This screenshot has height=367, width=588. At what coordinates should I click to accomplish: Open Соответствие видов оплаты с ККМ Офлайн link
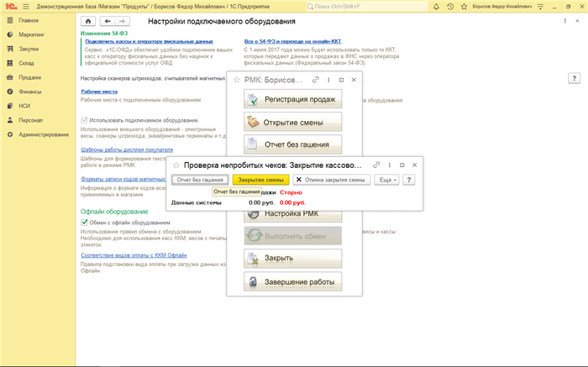pyautogui.click(x=134, y=255)
